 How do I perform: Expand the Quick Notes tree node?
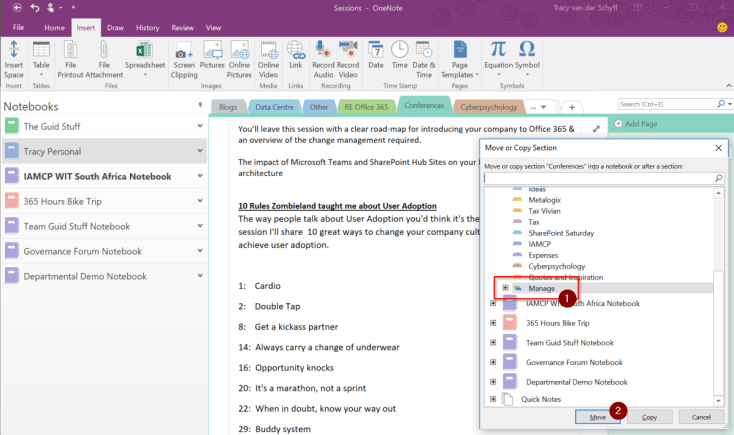(x=494, y=399)
